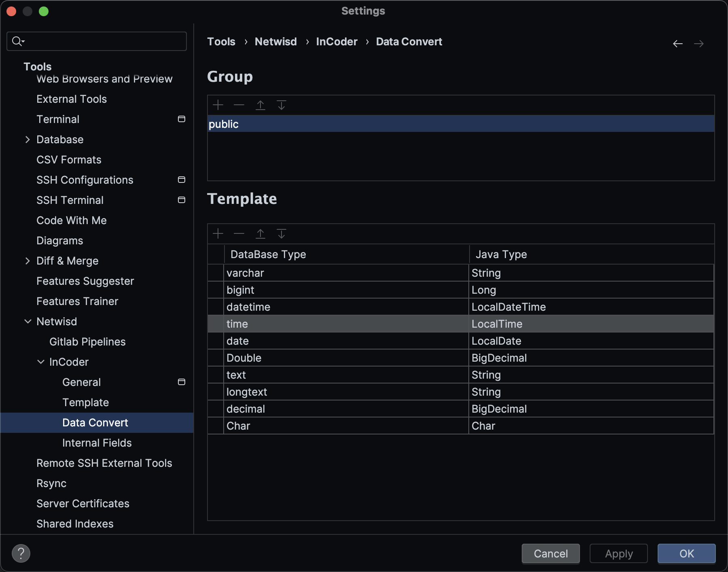The height and width of the screenshot is (572, 728).
Task: Click the Cancel button
Action: coord(550,553)
